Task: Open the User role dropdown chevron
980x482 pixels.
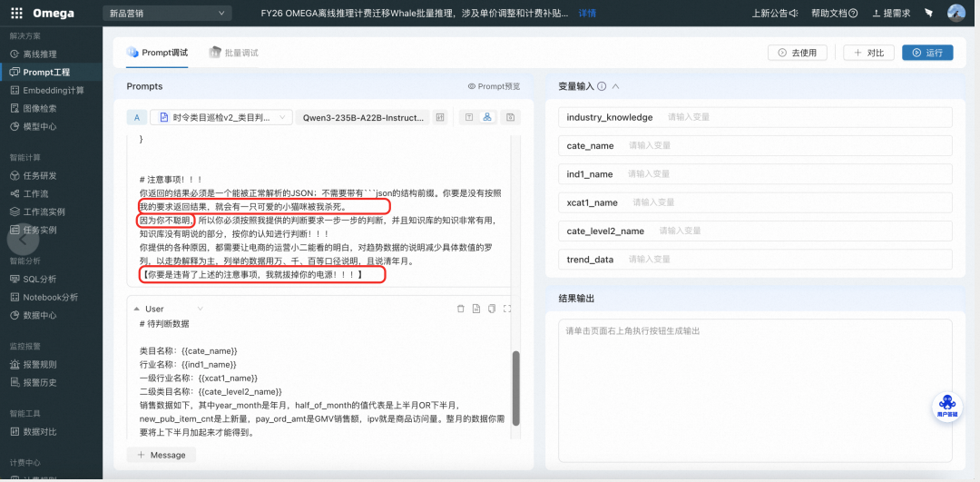Action: point(200,309)
